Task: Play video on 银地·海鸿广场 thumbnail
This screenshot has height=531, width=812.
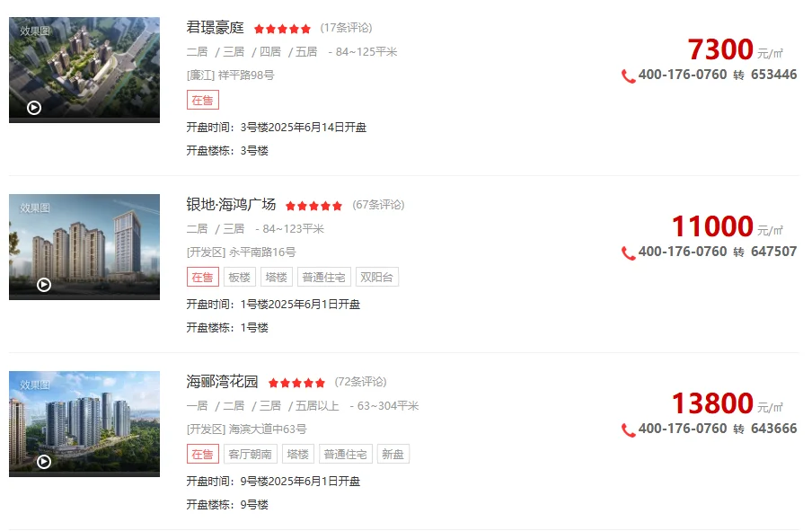Action: pyautogui.click(x=44, y=285)
